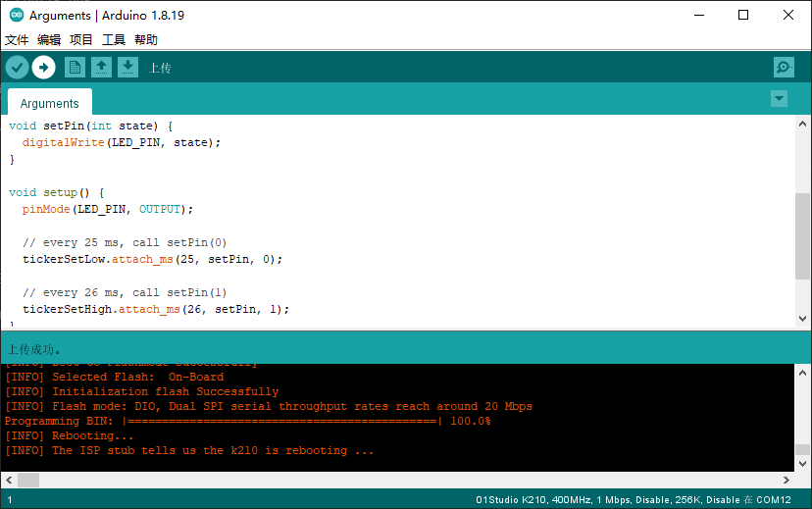Screen dimensions: 812x509
Task: Open a sketch with the up-arrow icon
Action: (102, 68)
